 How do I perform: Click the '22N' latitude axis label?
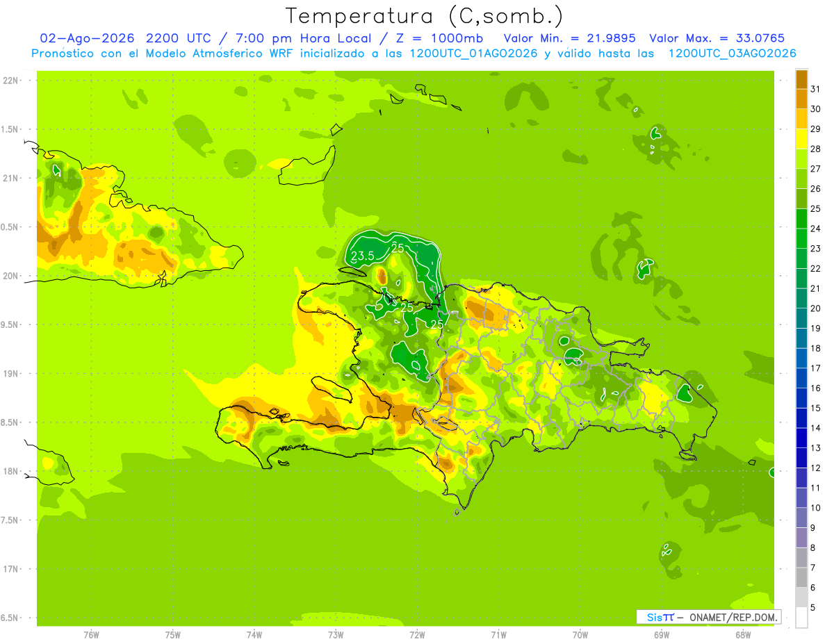point(10,80)
